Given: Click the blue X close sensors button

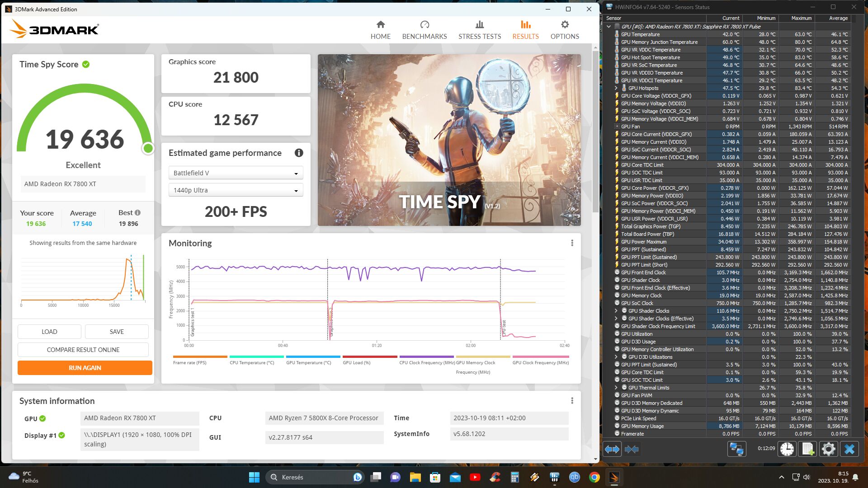Looking at the screenshot, I should click(849, 449).
